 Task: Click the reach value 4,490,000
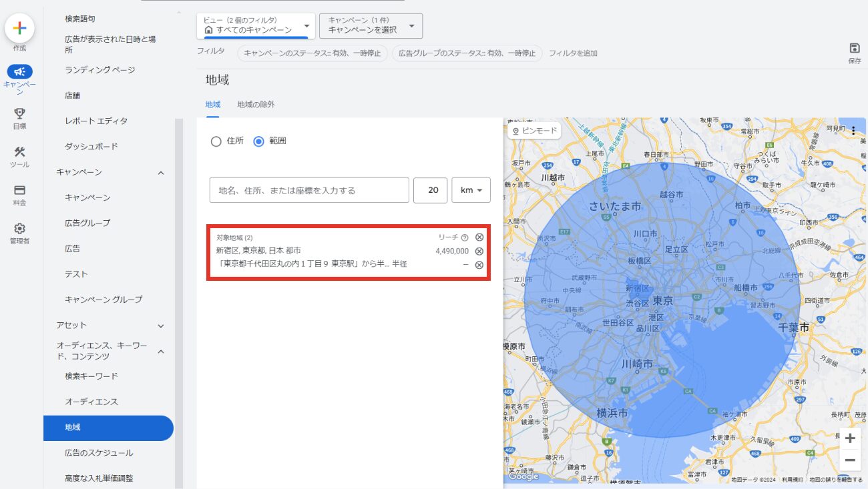pyautogui.click(x=452, y=252)
